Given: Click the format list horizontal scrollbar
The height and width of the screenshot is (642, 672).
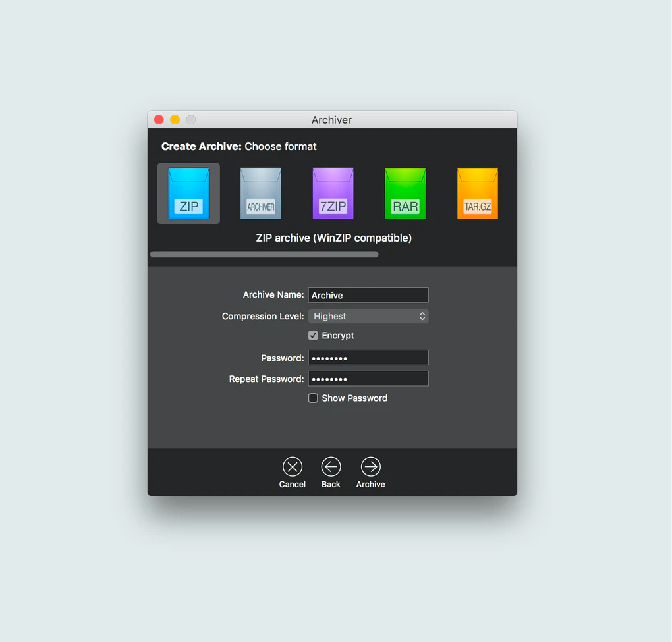Looking at the screenshot, I should (264, 254).
